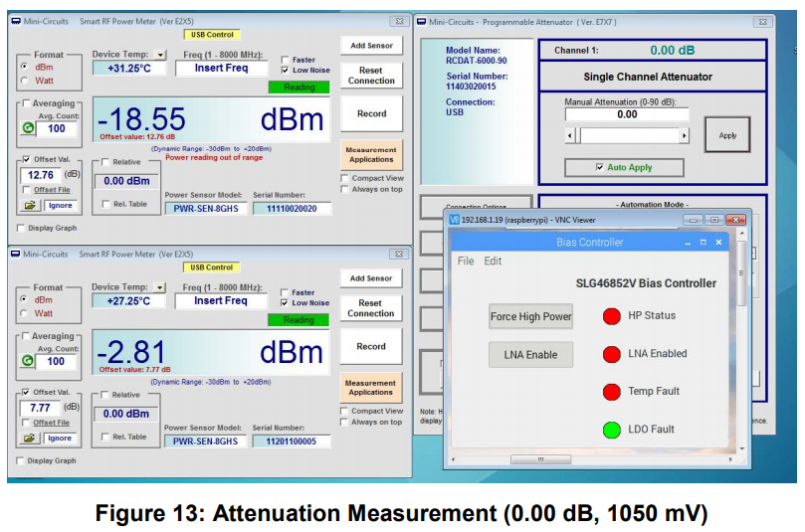The height and width of the screenshot is (532, 805).
Task: Check Rel. Table in top power meter
Action: point(105,204)
